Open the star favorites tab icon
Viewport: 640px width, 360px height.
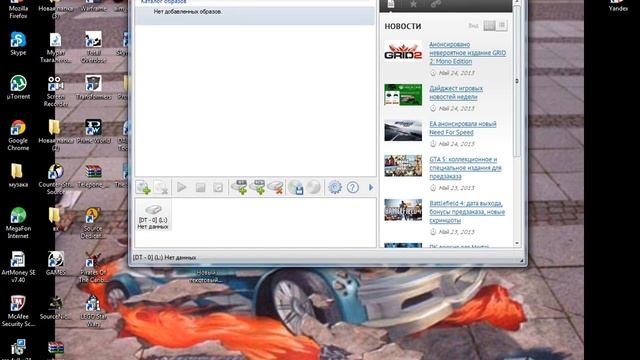[x=413, y=4]
